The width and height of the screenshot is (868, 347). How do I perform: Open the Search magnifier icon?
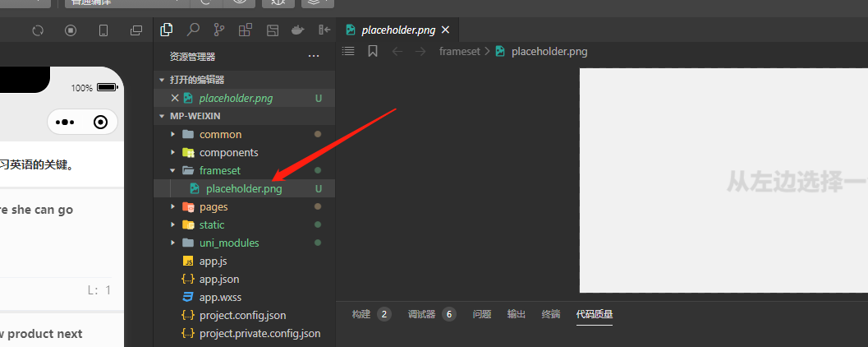(193, 30)
